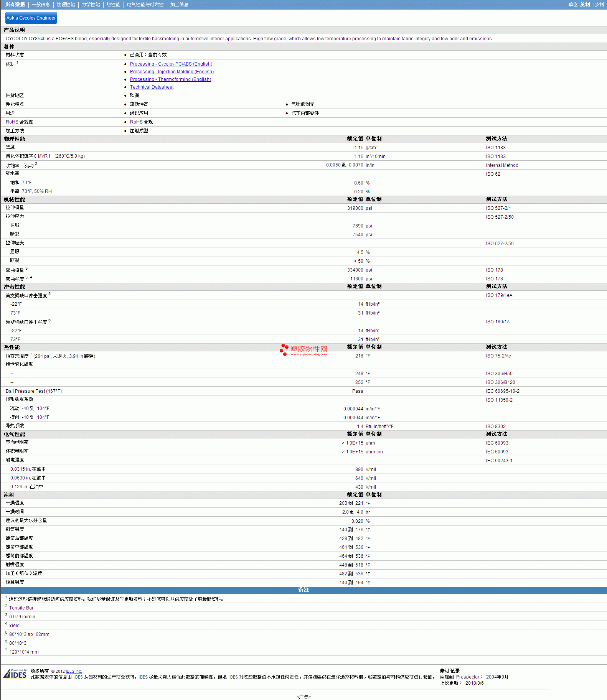Click the ISO 306/B120 test method

coord(501,382)
